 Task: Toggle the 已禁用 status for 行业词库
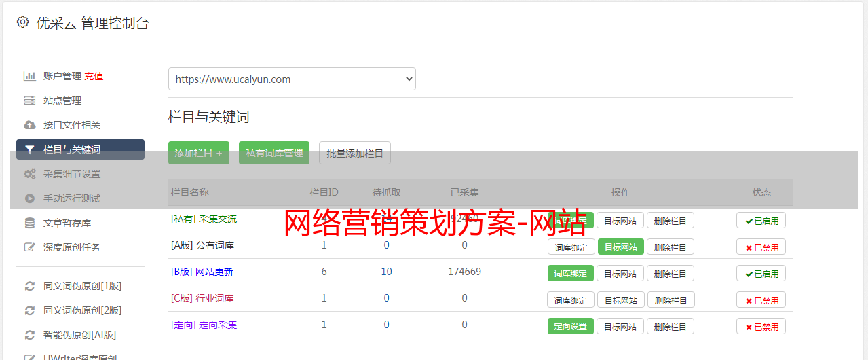click(x=761, y=300)
